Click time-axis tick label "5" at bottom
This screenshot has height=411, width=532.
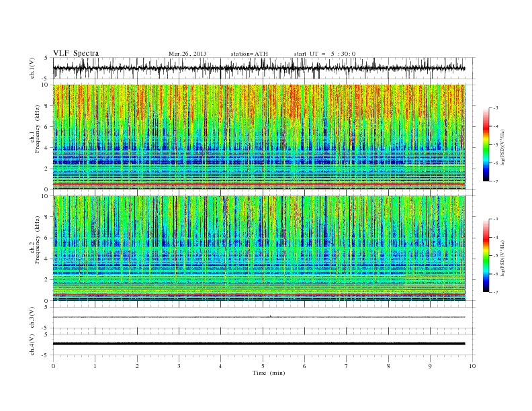pyautogui.click(x=263, y=366)
